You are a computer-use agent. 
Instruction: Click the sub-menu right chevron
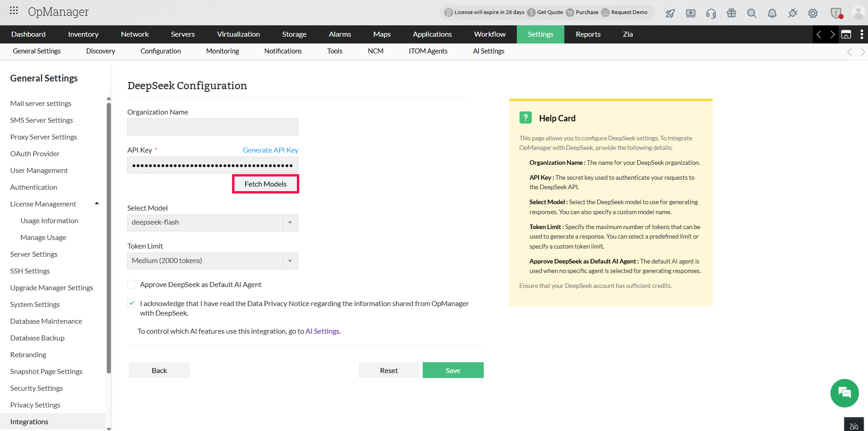[x=863, y=52]
